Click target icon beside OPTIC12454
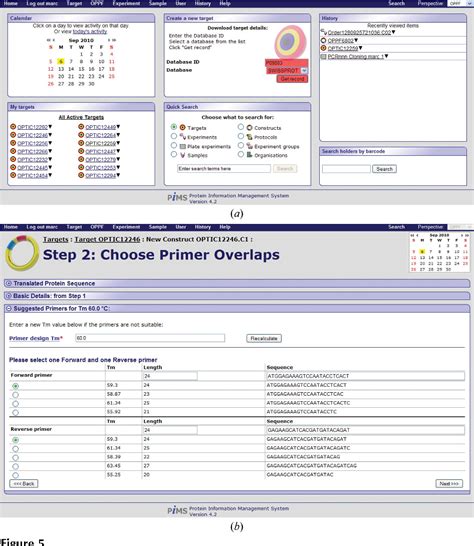Image resolution: width=474 pixels, height=546 pixels. [13, 175]
